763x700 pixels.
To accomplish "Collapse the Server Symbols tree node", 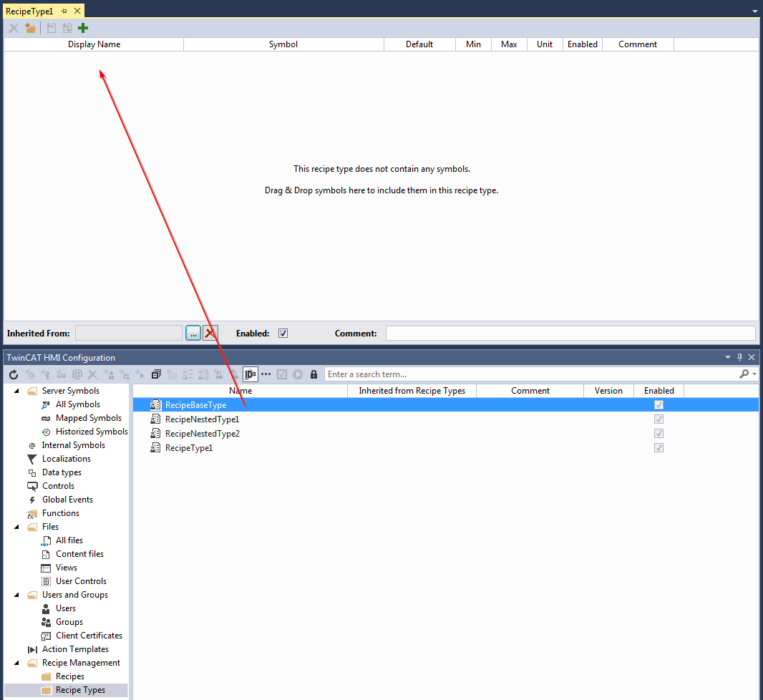I will (16, 391).
